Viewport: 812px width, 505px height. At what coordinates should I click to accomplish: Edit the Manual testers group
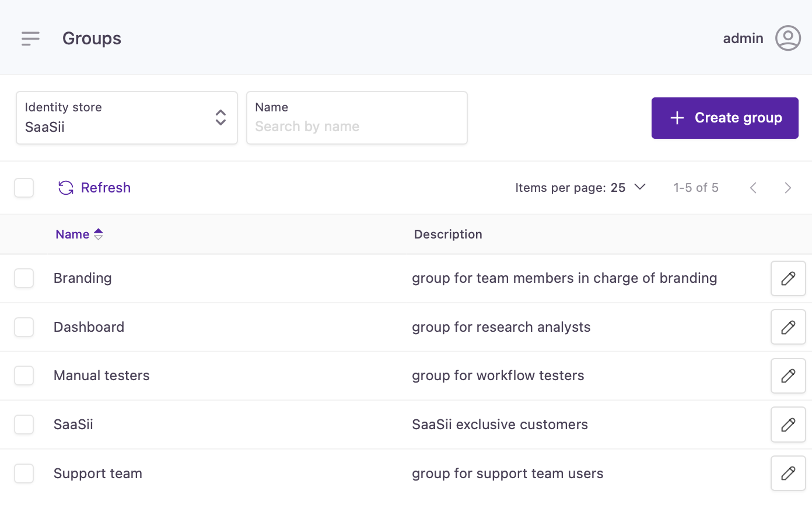pos(787,376)
